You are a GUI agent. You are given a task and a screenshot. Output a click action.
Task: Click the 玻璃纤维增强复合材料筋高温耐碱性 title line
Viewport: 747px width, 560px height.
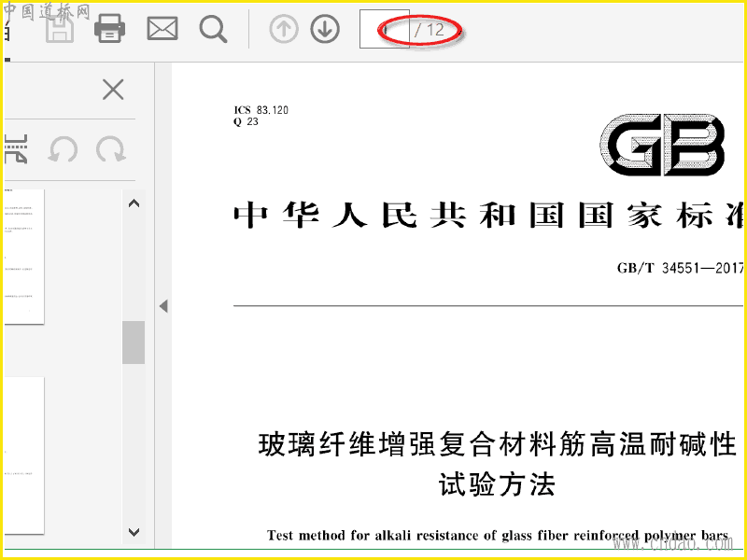(498, 444)
